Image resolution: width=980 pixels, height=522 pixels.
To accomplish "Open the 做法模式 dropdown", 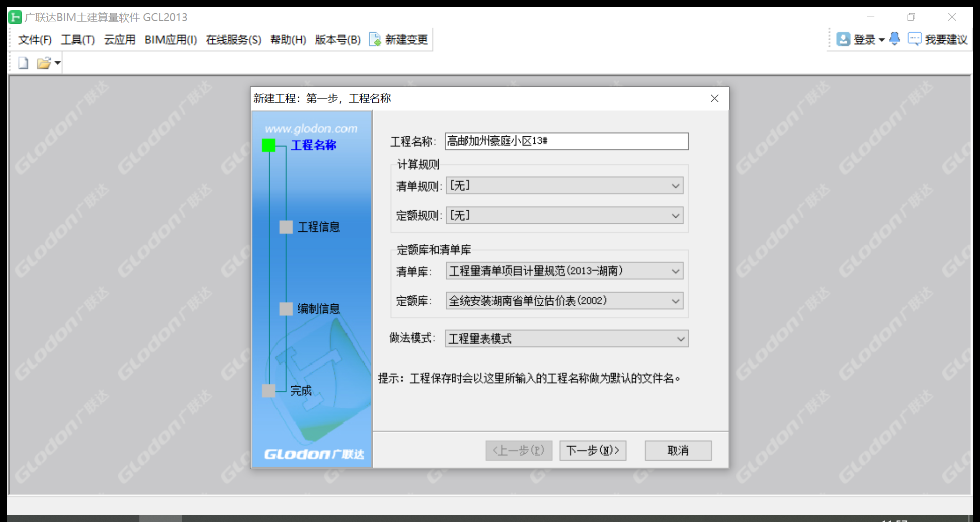I will click(566, 338).
